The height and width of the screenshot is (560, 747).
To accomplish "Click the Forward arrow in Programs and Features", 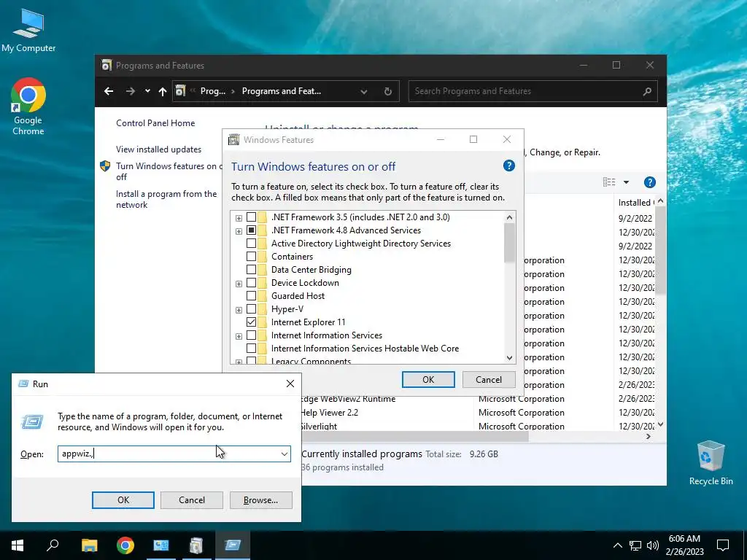I will point(130,91).
